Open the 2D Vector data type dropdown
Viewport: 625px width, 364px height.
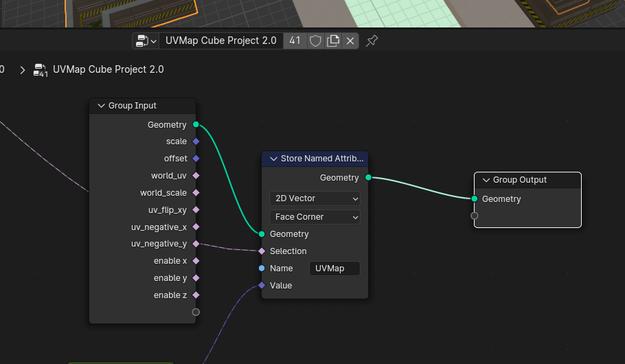click(315, 198)
